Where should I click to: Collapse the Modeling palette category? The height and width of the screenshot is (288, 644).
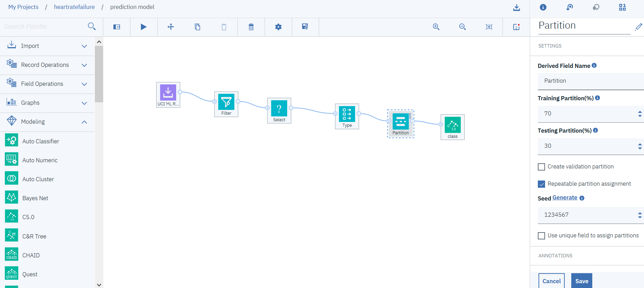click(x=47, y=122)
